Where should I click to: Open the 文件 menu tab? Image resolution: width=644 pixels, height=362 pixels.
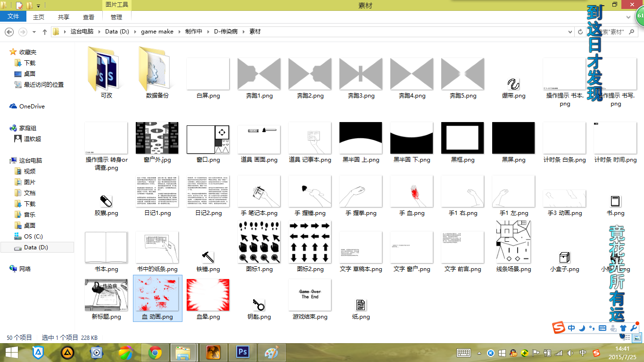(14, 16)
